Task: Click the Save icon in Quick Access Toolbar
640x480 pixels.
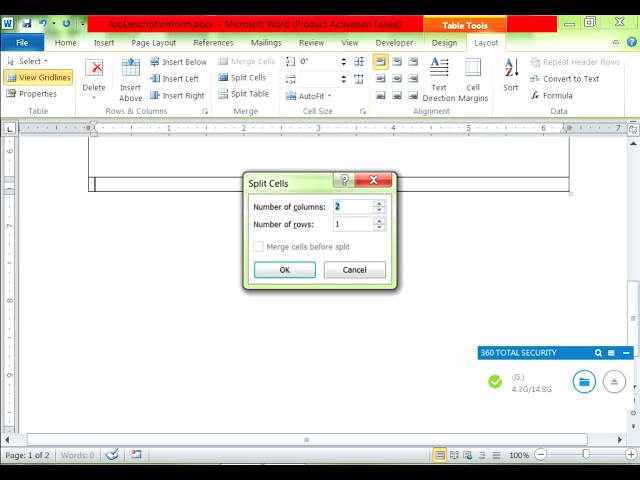Action: click(27, 24)
